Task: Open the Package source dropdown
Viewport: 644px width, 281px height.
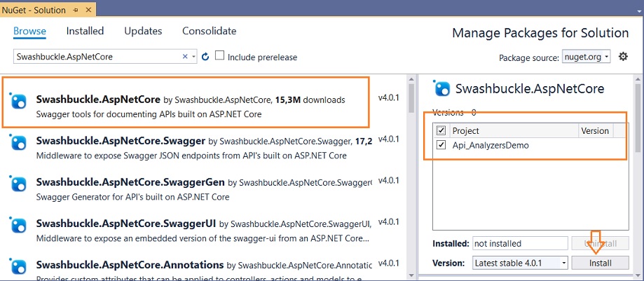Action: coord(586,57)
